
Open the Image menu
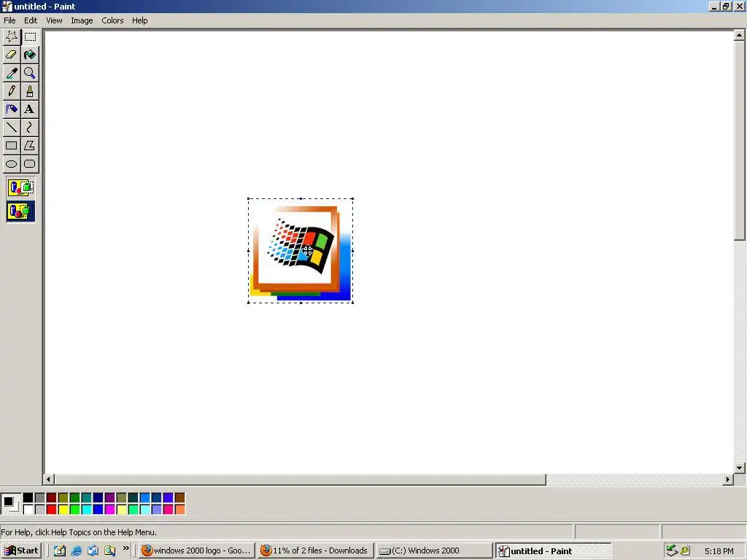coord(82,20)
